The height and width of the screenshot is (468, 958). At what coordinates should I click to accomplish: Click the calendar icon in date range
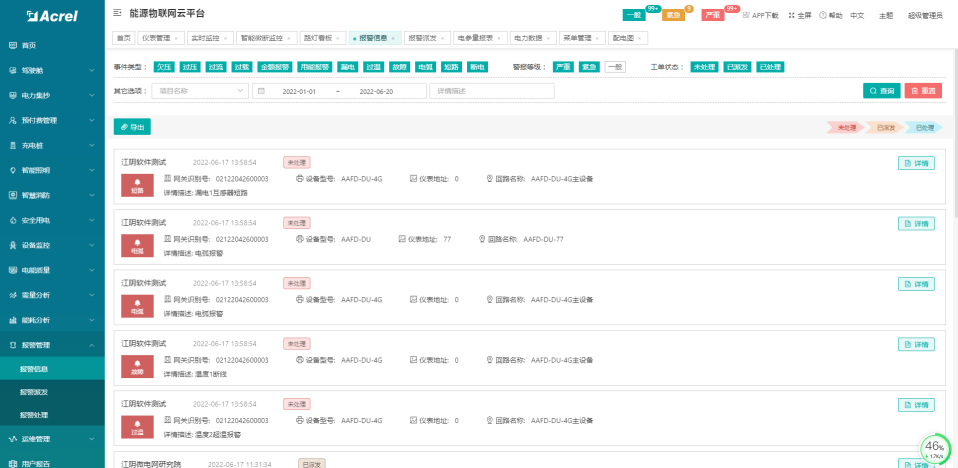coord(261,91)
